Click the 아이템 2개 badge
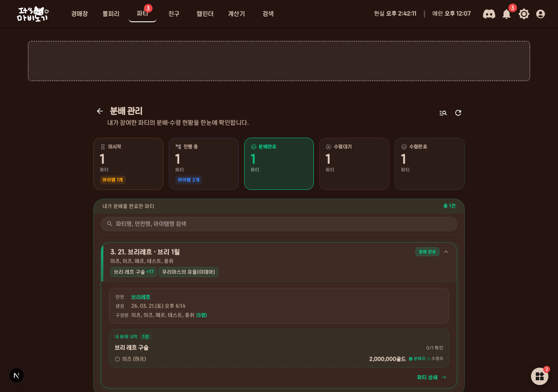 pos(188,180)
